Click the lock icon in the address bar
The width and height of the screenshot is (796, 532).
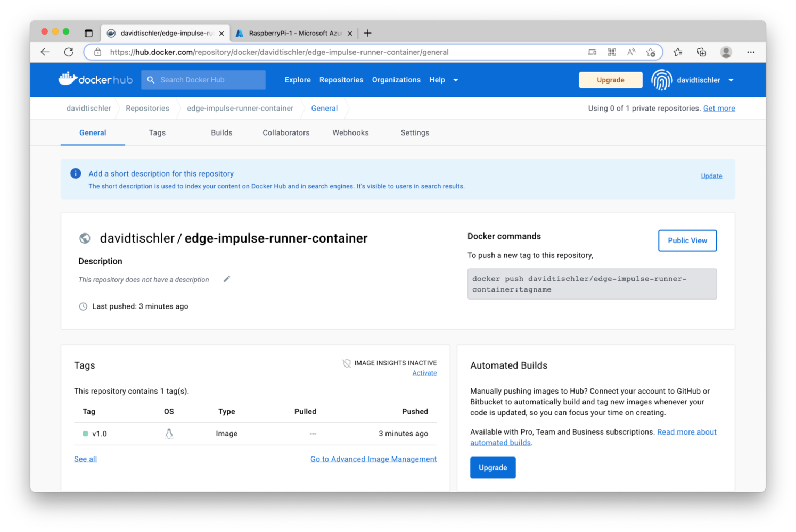coord(97,52)
